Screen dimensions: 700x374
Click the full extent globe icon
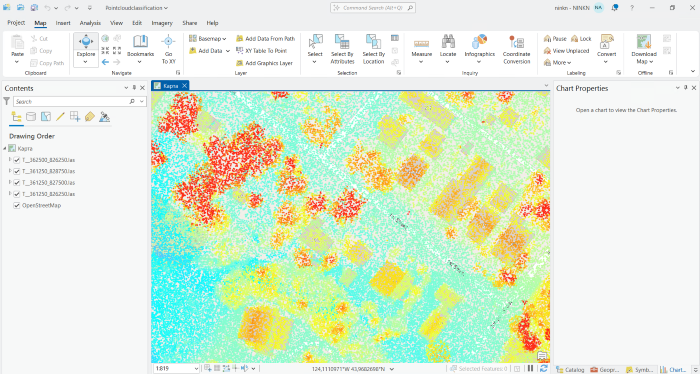tap(105, 38)
